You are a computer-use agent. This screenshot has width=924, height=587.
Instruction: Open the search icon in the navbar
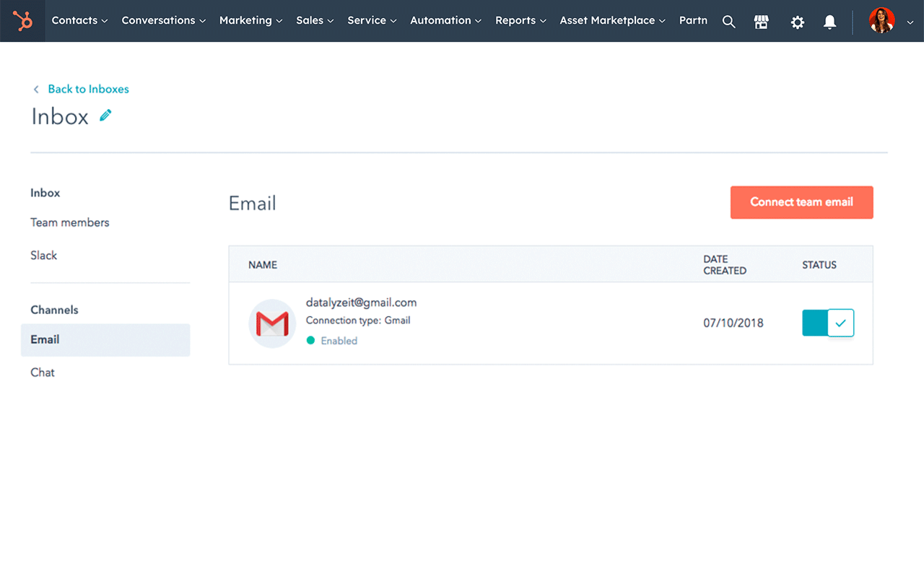pyautogui.click(x=728, y=21)
